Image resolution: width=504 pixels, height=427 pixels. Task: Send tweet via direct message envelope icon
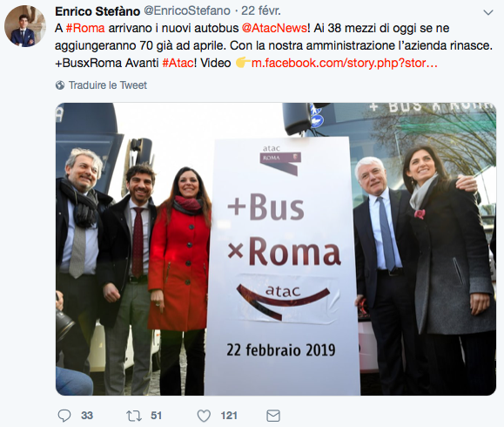[273, 416]
